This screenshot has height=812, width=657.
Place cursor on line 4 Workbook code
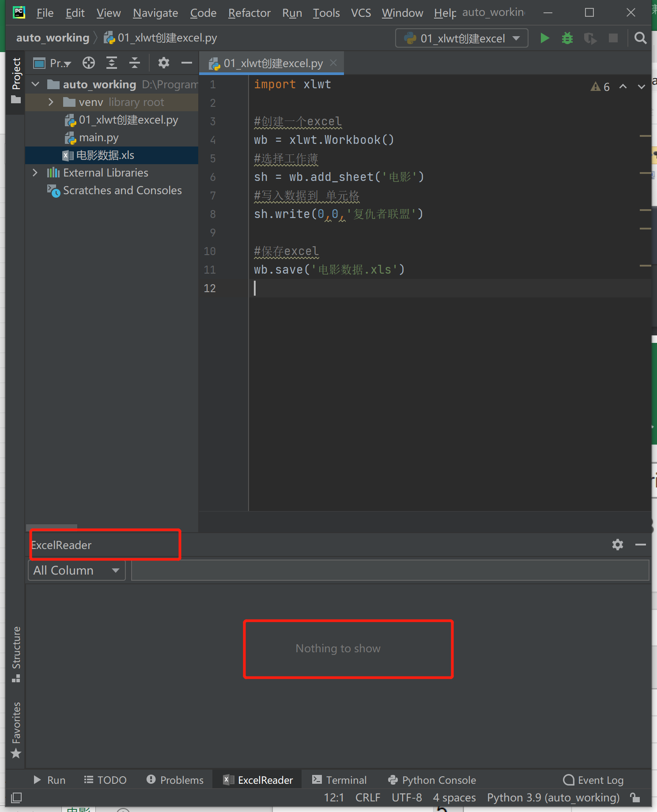pyautogui.click(x=324, y=140)
